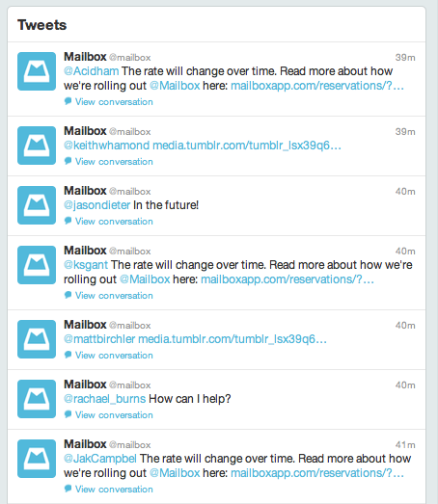Open media.tumblr.com link sent to @keithwhamond
The image size is (438, 504).
[247, 146]
